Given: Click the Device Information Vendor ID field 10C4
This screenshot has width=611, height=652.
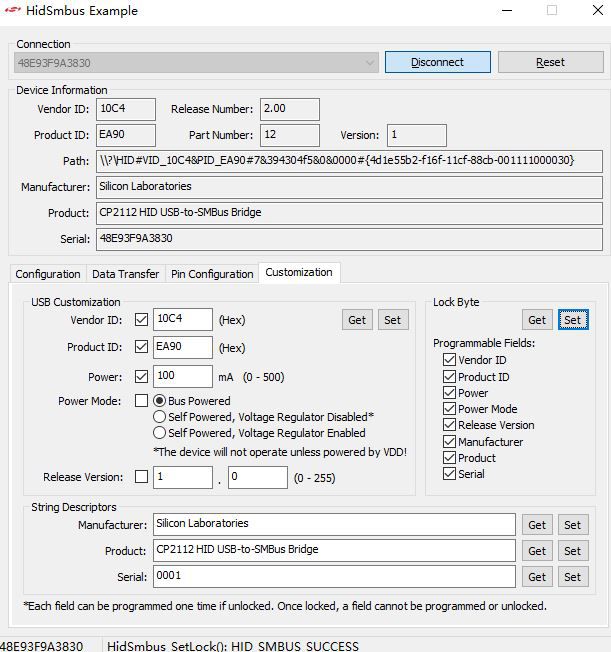Looking at the screenshot, I should pos(126,109).
